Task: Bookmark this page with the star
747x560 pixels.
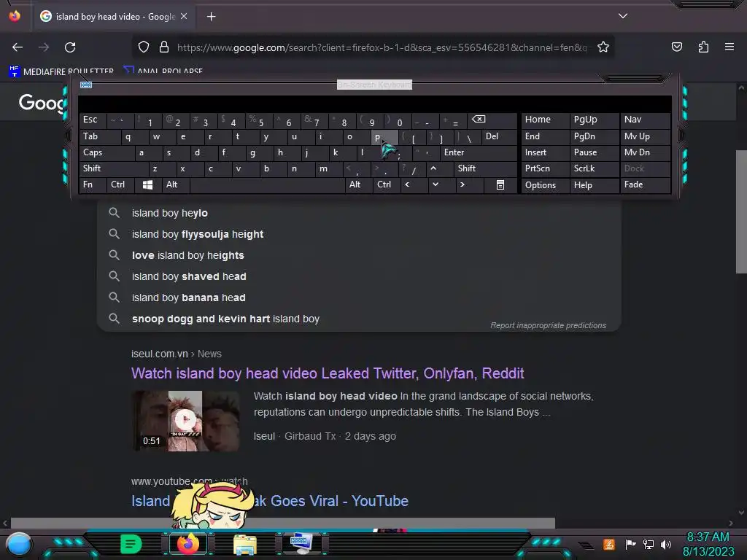Action: (x=603, y=47)
